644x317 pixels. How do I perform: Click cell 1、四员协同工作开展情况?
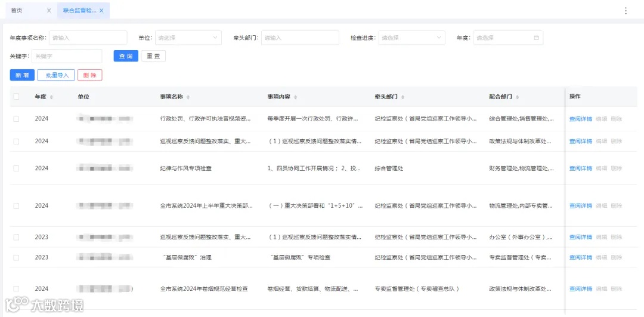point(314,168)
